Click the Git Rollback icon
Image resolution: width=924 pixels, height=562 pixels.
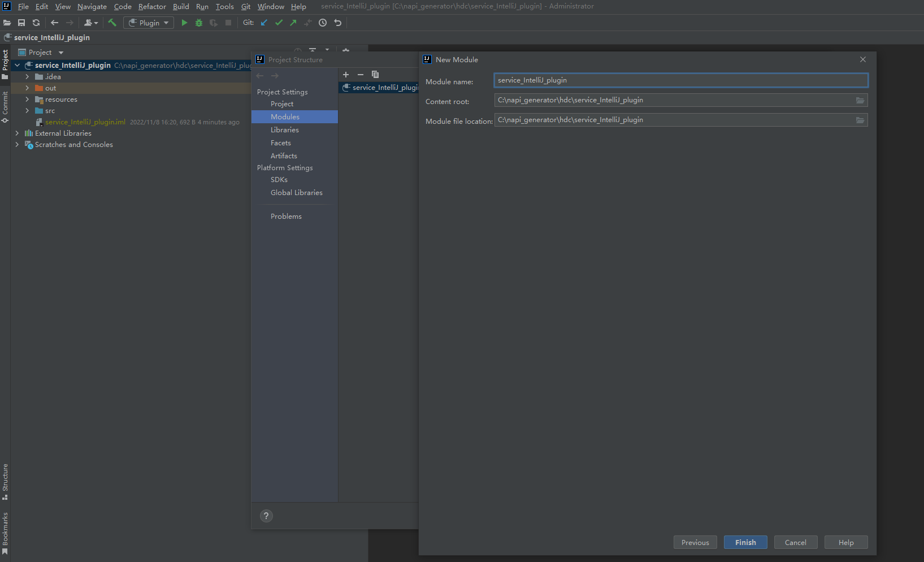point(338,23)
